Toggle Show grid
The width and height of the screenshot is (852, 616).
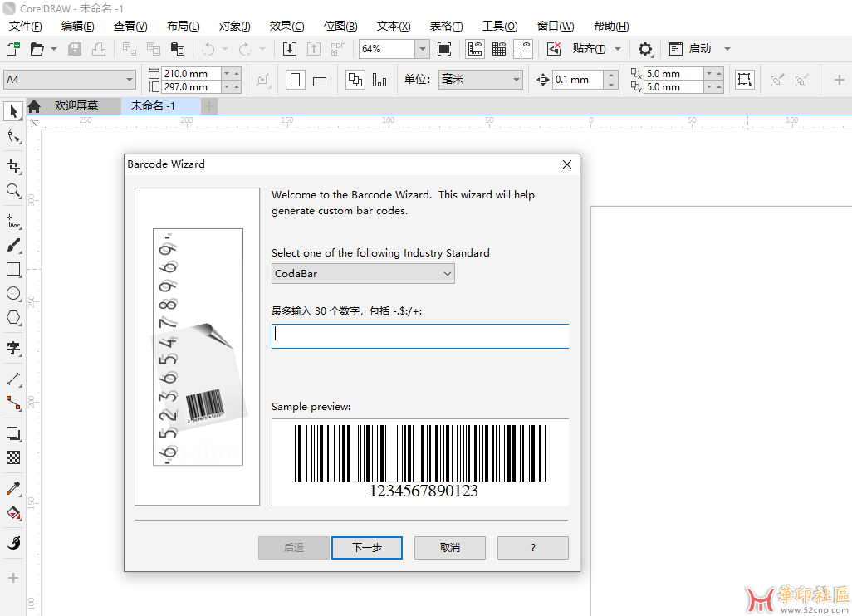[x=499, y=49]
